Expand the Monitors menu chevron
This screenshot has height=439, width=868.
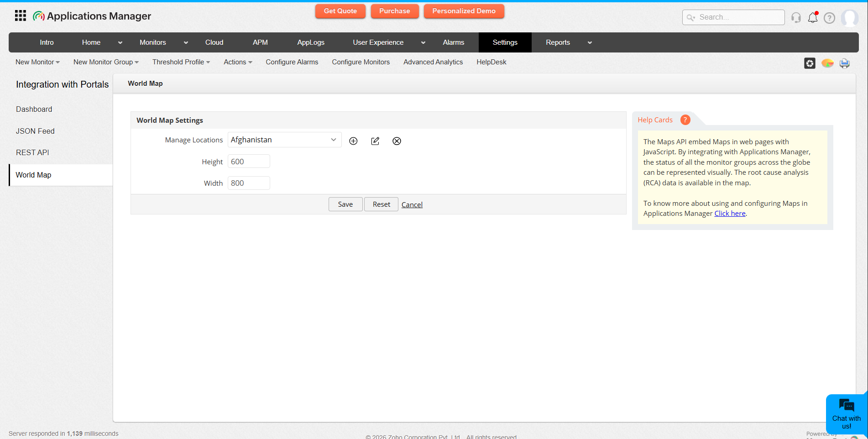(x=185, y=42)
